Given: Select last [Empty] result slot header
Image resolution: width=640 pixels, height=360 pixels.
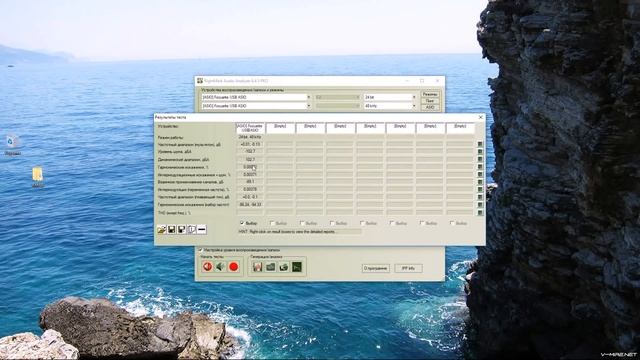Looking at the screenshot, I should point(460,128).
